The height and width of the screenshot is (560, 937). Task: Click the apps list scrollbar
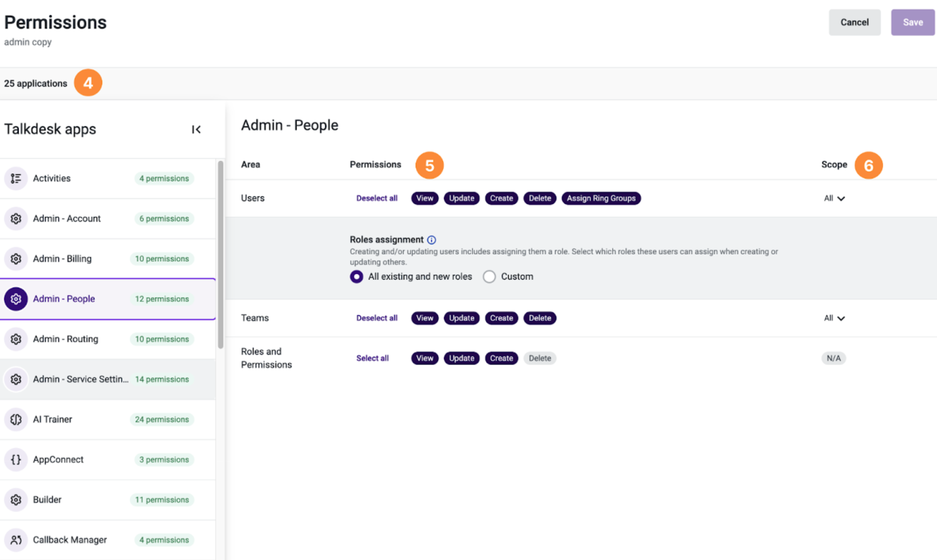(220, 254)
